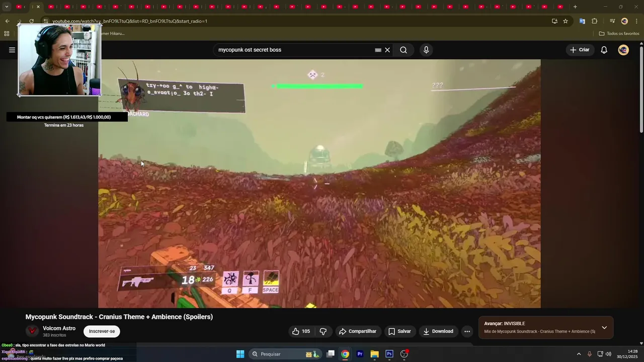Open the Volcom Astro channel name link
This screenshot has height=362, width=644.
click(59, 328)
